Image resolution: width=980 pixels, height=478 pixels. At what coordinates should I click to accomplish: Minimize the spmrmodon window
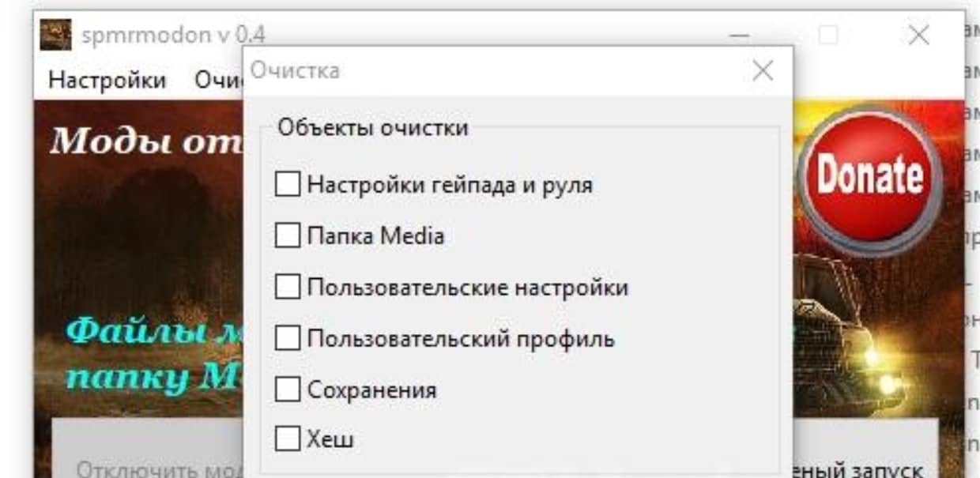740,36
